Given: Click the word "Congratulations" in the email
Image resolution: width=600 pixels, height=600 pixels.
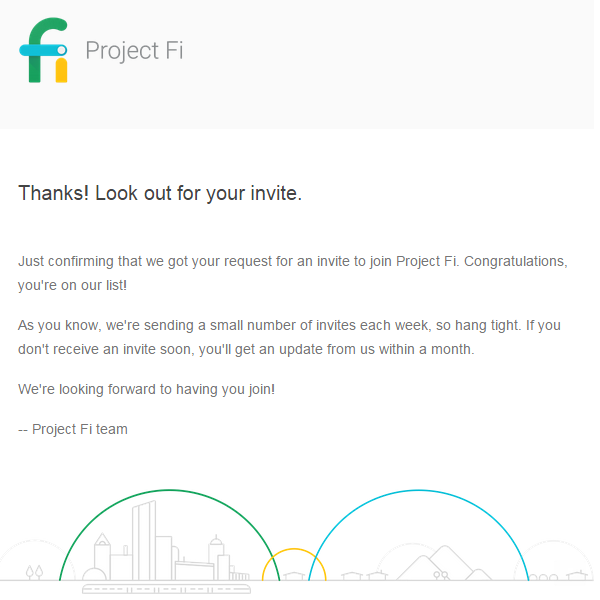Looking at the screenshot, I should (517, 261).
